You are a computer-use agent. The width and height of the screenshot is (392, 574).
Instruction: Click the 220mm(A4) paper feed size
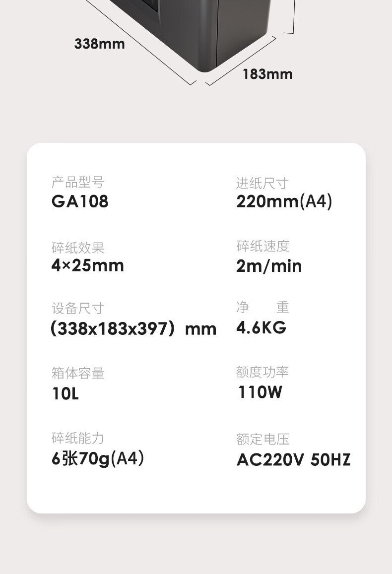(284, 201)
